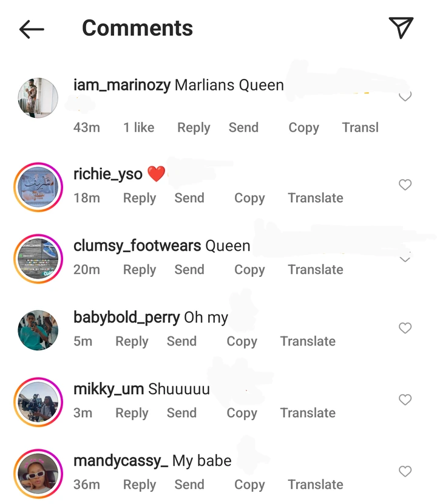The height and width of the screenshot is (504, 437).
Task: Tap the back arrow icon
Action: pyautogui.click(x=32, y=29)
